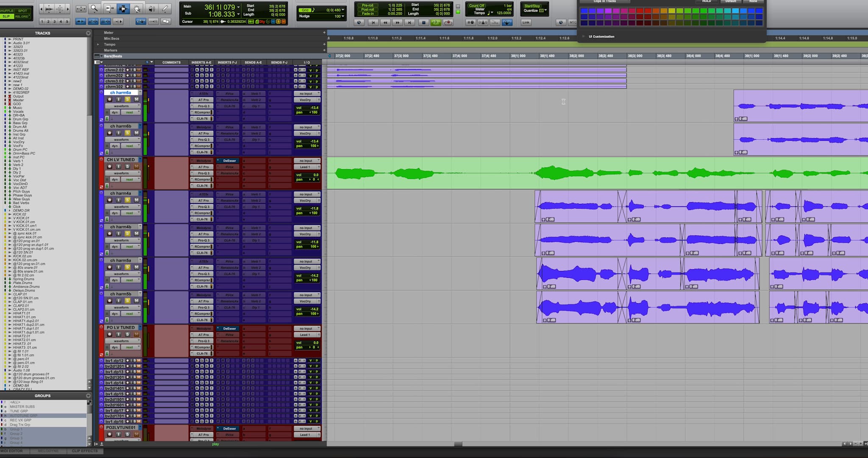
Task: Select the Scrubber speaker tool
Action: click(x=151, y=8)
